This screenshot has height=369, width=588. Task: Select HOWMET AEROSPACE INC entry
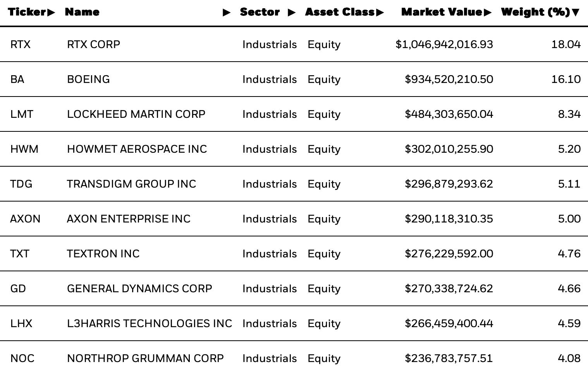[137, 149]
